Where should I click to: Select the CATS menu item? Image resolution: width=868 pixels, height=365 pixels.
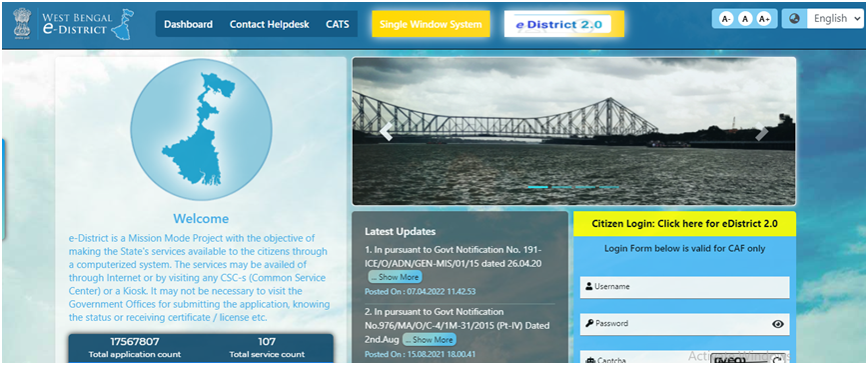click(338, 24)
